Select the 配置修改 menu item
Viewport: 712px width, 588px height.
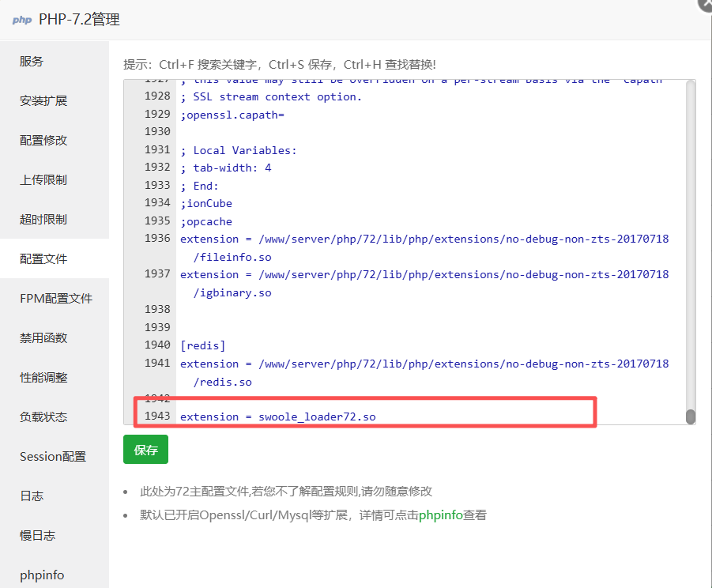[43, 141]
